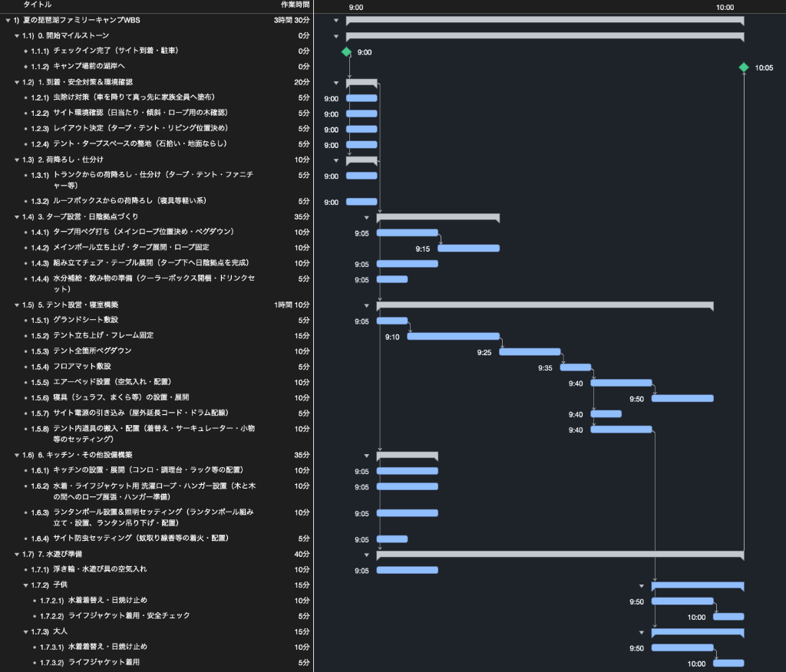Collapse the 1.2) 到着・安全対策&環境確認 tree group

17,82
